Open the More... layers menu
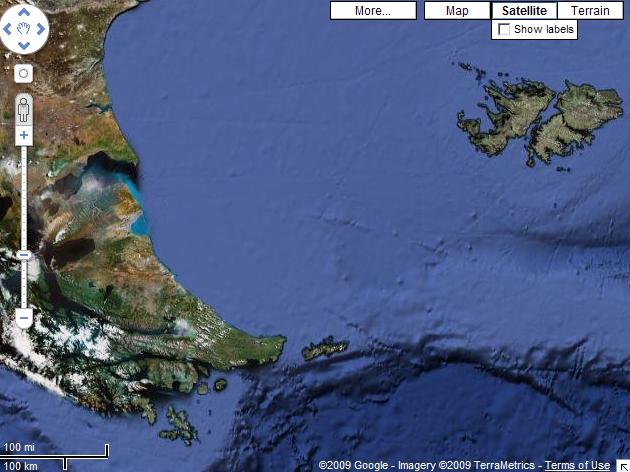Image resolution: width=630 pixels, height=472 pixels. click(372, 11)
